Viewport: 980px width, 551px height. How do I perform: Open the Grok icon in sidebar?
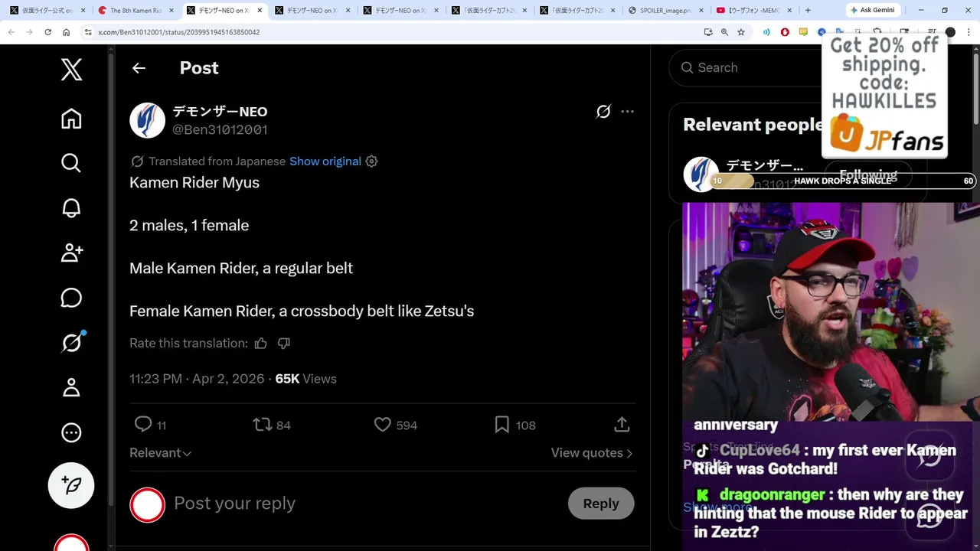pos(71,342)
